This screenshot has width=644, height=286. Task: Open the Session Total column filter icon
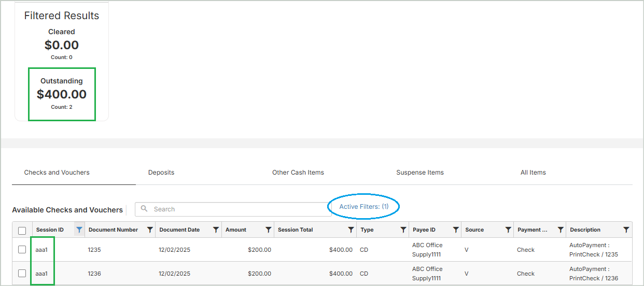(x=351, y=230)
